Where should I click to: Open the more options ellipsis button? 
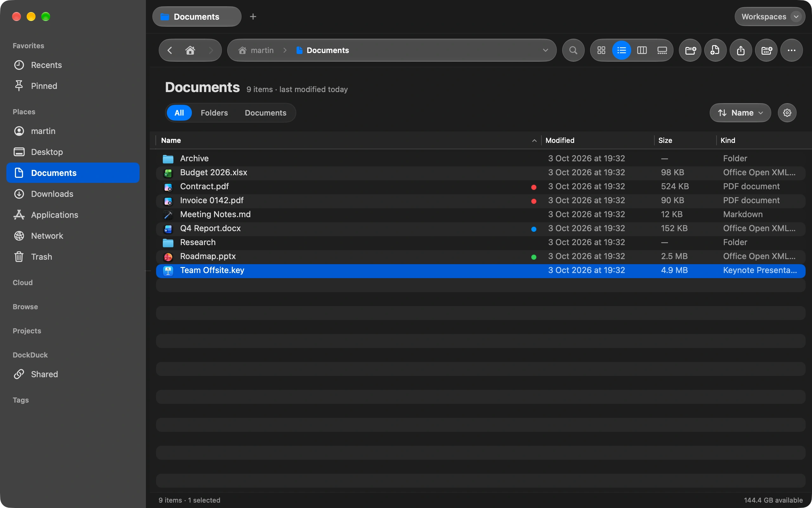pyautogui.click(x=791, y=50)
